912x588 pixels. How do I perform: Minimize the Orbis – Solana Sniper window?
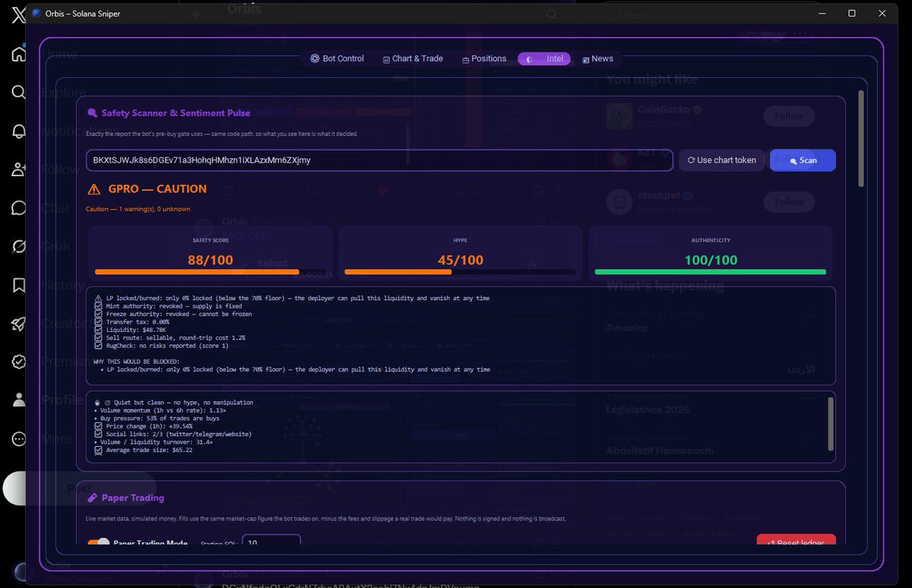pos(822,14)
